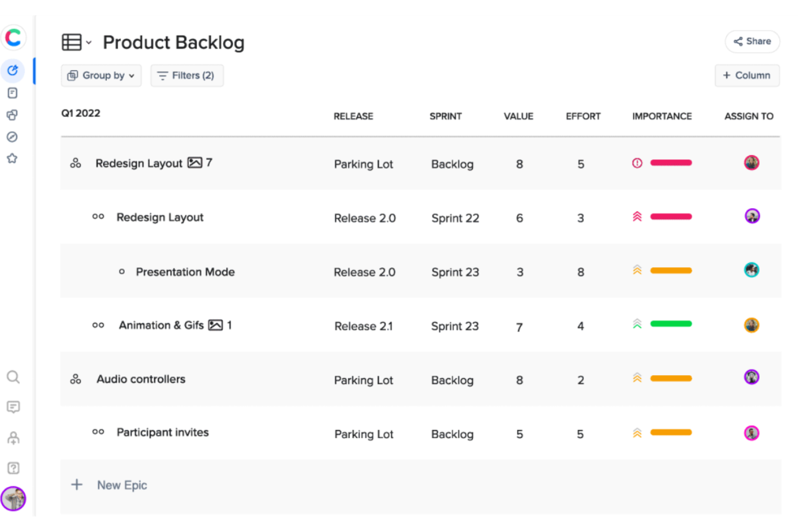Image resolution: width=798 pixels, height=532 pixels.
Task: Sort by the ASSIGN TO column header
Action: (748, 116)
